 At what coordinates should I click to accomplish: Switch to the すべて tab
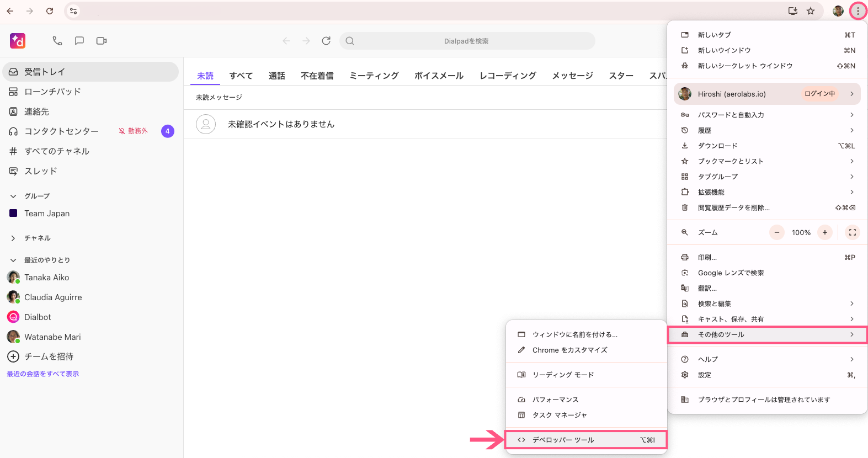pyautogui.click(x=241, y=76)
